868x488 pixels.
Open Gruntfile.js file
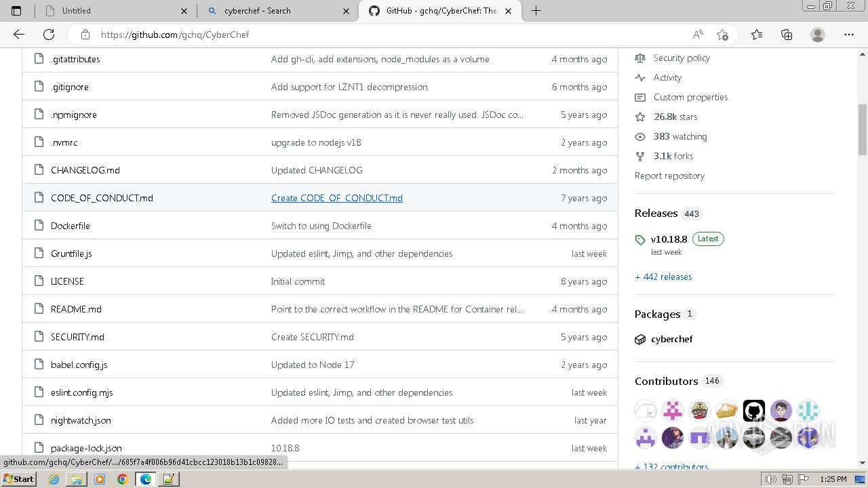(71, 253)
